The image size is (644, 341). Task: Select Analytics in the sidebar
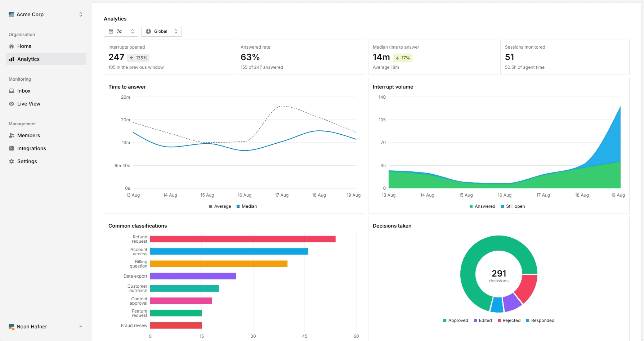tap(46, 59)
